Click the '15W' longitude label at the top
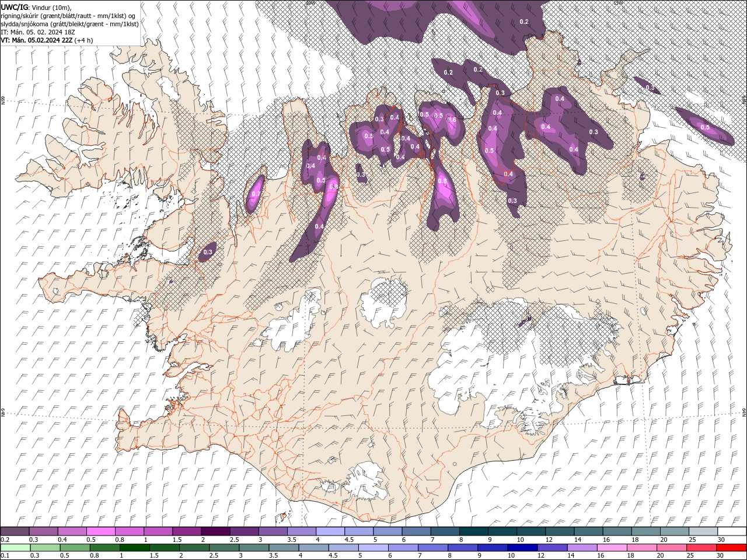This screenshot has width=747, height=560. tap(618, 3)
